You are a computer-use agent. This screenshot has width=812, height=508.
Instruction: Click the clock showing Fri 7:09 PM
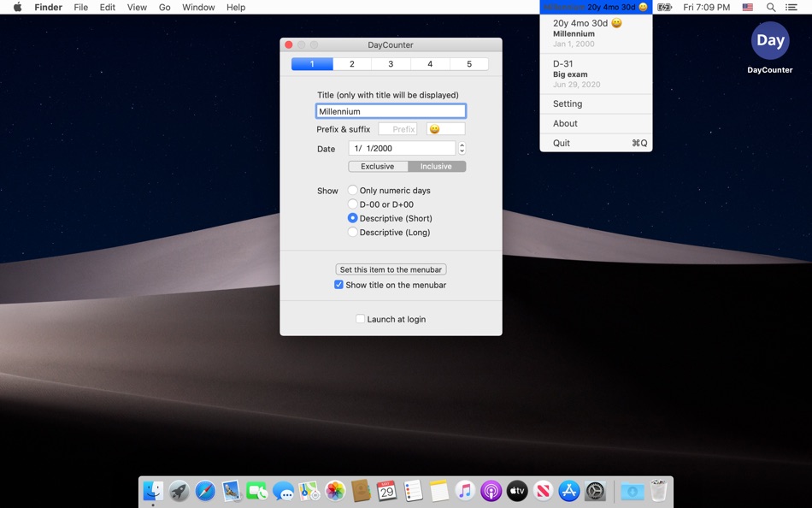706,7
